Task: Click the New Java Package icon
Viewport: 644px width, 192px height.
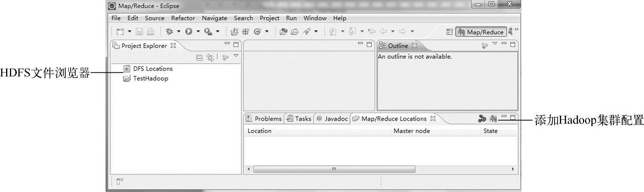Action: click(x=246, y=31)
